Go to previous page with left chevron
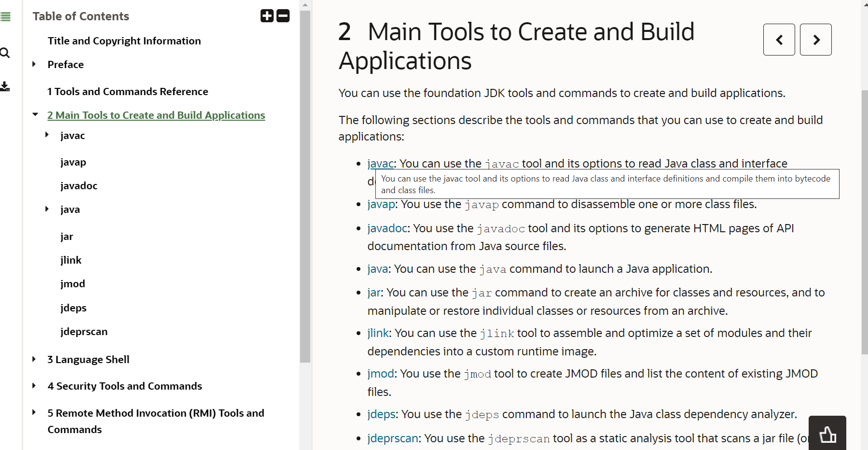Image resolution: width=868 pixels, height=450 pixels. click(779, 40)
